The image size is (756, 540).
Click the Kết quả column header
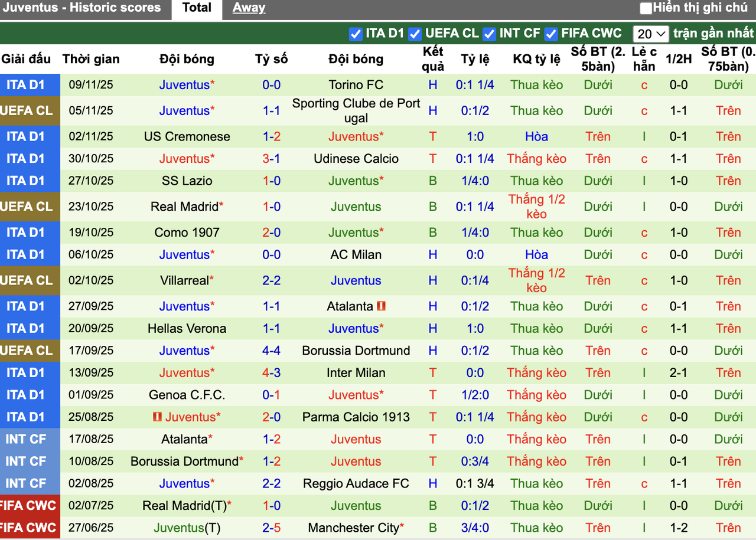click(x=433, y=59)
